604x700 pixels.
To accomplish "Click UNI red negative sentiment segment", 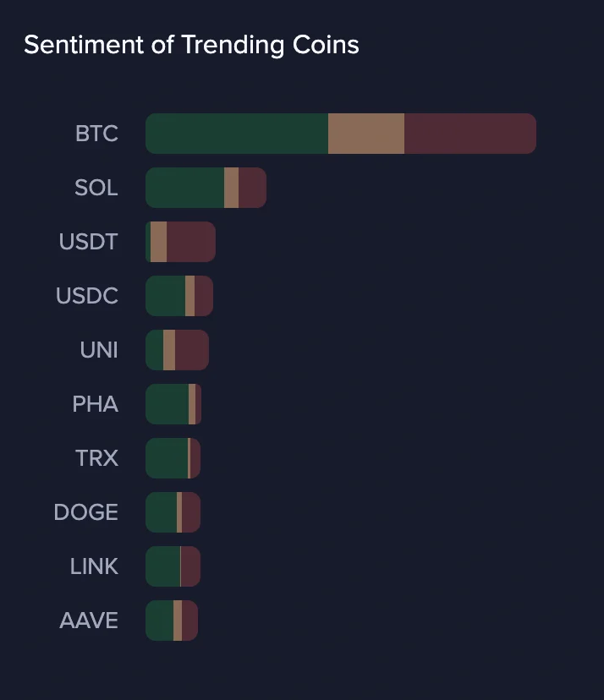I will (x=191, y=350).
